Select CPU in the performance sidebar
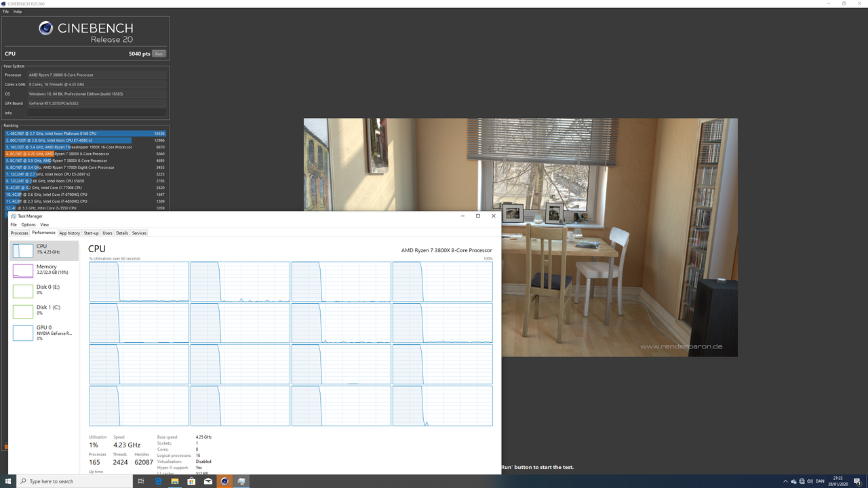 click(x=44, y=251)
